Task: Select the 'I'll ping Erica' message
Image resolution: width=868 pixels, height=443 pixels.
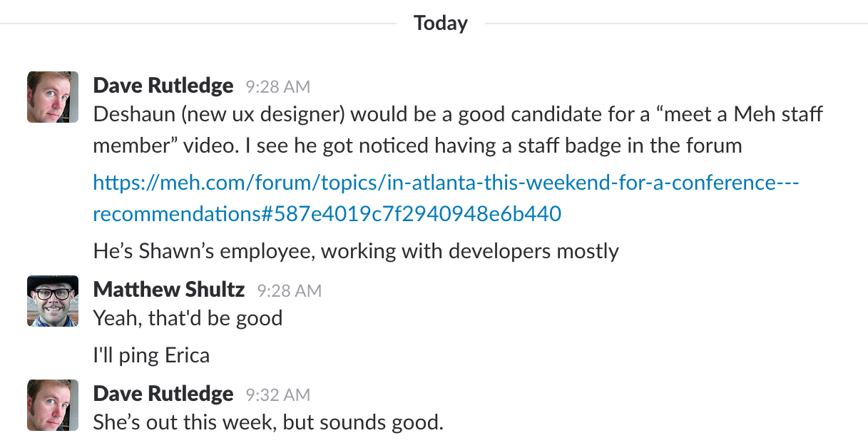Action: coord(151,355)
